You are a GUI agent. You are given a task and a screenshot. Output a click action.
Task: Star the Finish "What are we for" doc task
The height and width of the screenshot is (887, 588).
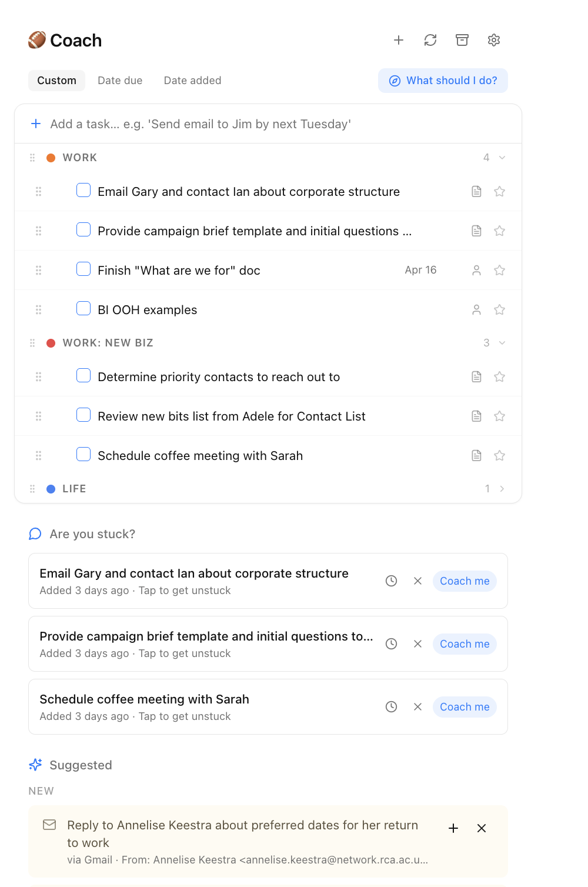[x=500, y=270]
